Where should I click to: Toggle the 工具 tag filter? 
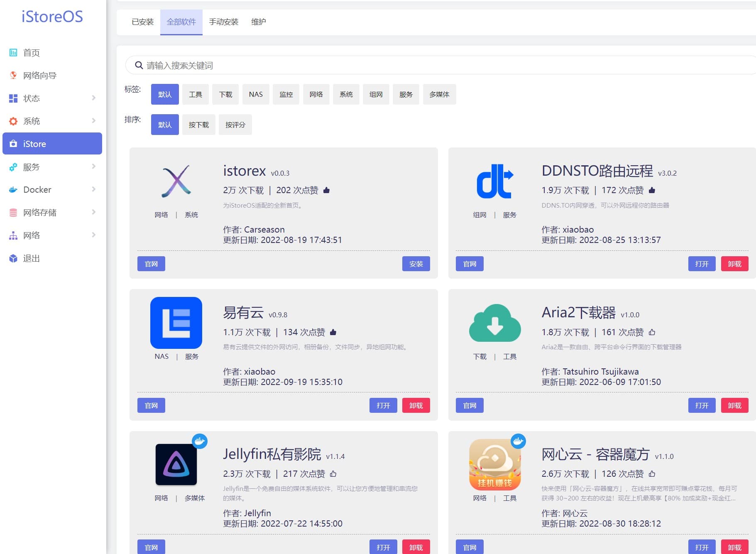(x=195, y=94)
